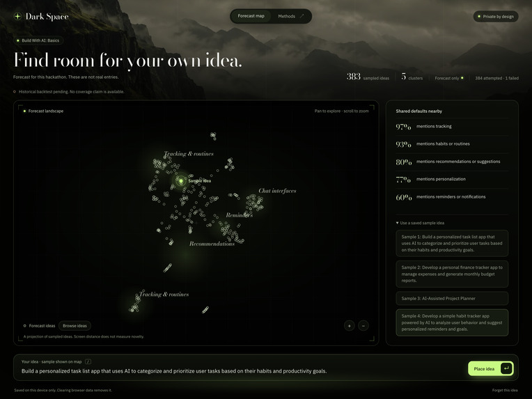This screenshot has width=532, height=399.
Task: Select the Build With AI: Basics tag
Action: point(38,40)
